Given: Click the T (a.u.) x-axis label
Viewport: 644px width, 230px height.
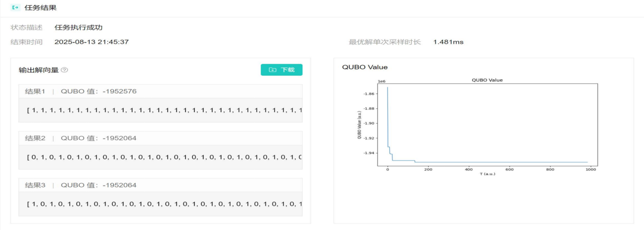Looking at the screenshot, I should pyautogui.click(x=487, y=174).
